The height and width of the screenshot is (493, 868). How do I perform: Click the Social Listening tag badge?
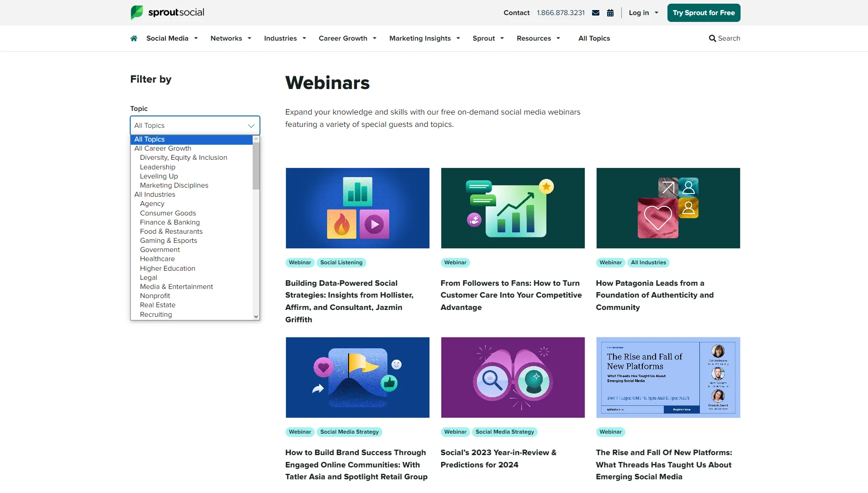coord(341,262)
